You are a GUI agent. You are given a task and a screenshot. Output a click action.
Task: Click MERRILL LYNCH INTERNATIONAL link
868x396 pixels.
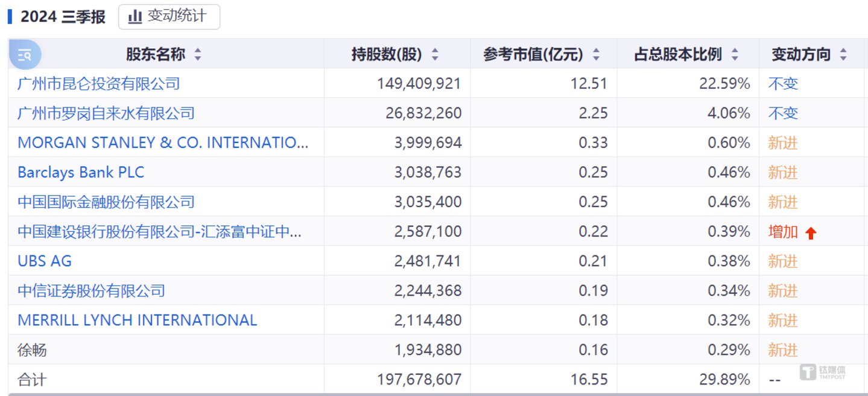pos(138,320)
